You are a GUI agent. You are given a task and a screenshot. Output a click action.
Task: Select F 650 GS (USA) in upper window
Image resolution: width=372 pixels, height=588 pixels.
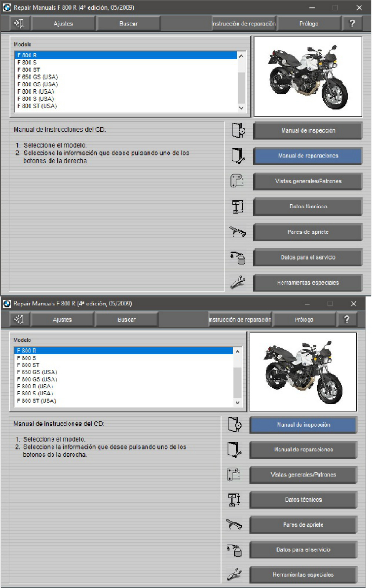[x=126, y=77]
